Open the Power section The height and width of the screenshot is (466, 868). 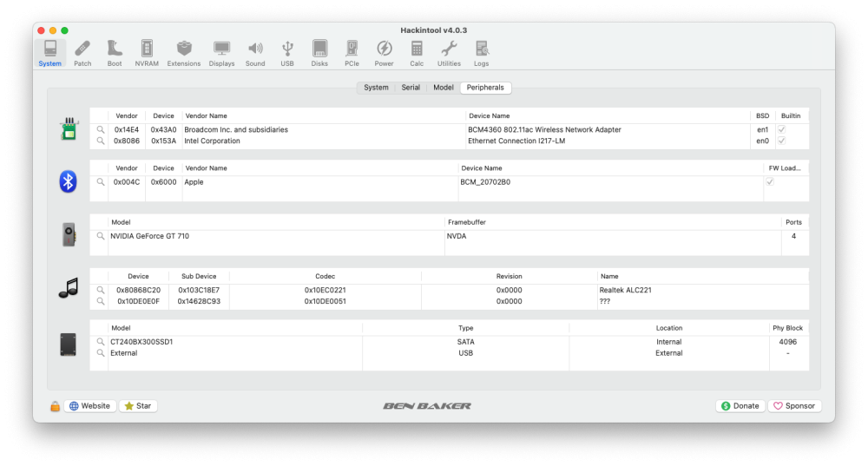(x=385, y=54)
